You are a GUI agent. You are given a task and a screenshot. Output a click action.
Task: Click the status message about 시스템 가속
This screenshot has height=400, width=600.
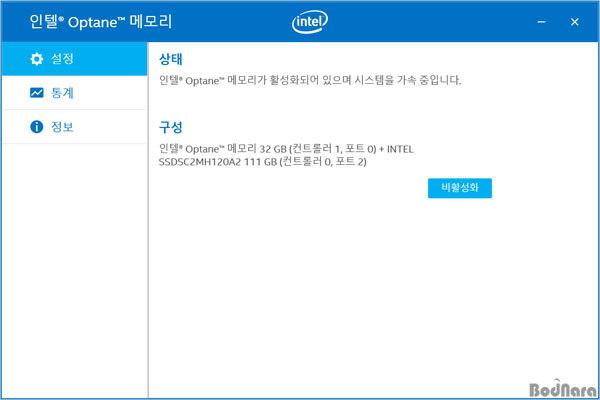310,80
